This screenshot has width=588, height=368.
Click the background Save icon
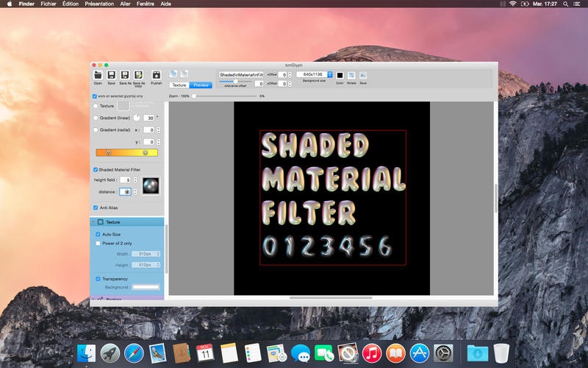[x=363, y=75]
